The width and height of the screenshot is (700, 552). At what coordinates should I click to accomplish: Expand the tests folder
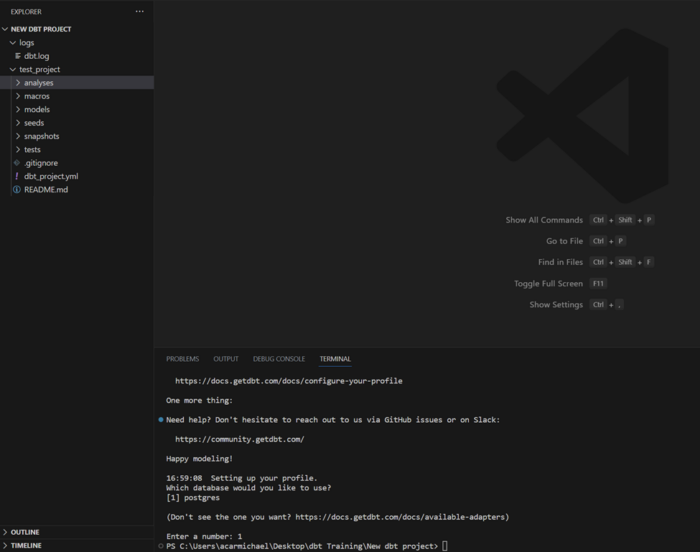click(18, 149)
